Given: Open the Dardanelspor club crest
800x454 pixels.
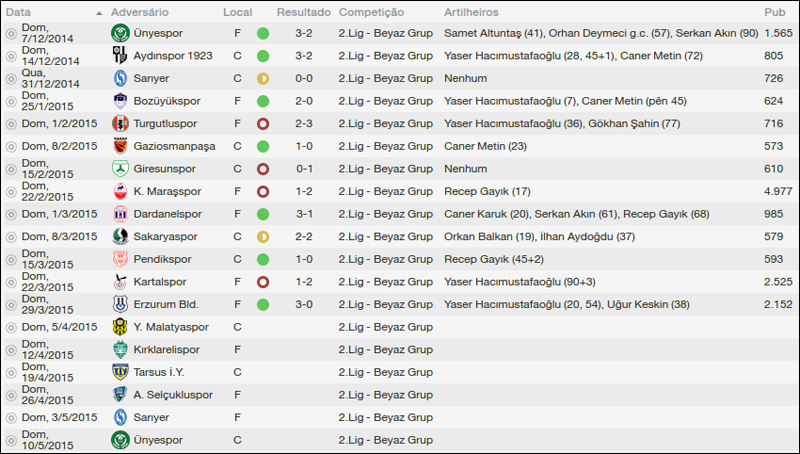Looking at the screenshot, I should coord(120,214).
